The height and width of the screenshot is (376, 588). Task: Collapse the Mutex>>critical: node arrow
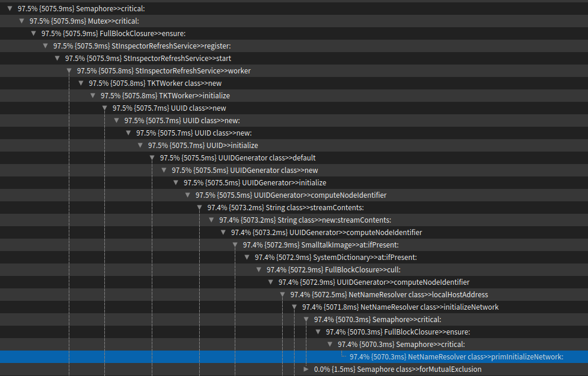click(x=22, y=21)
